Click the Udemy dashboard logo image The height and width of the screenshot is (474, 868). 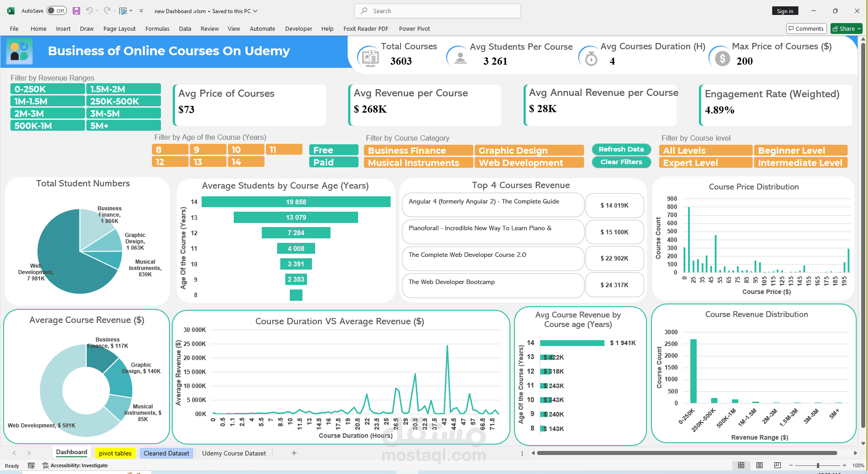pos(19,51)
